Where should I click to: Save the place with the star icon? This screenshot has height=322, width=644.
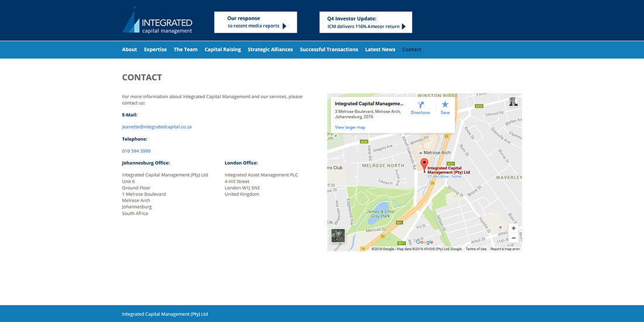[445, 108]
